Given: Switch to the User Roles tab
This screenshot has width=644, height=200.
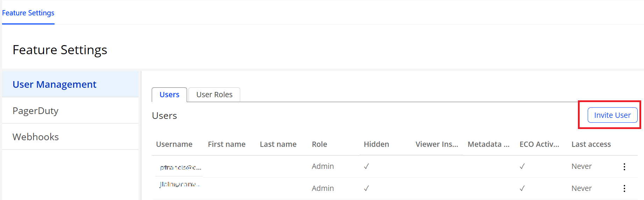Looking at the screenshot, I should coord(214,95).
